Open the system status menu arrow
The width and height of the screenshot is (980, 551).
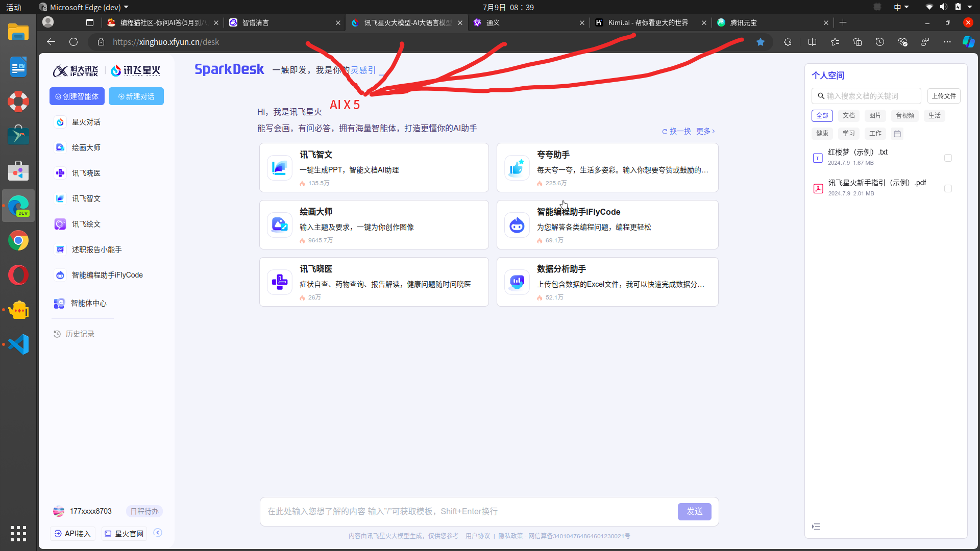click(x=970, y=7)
